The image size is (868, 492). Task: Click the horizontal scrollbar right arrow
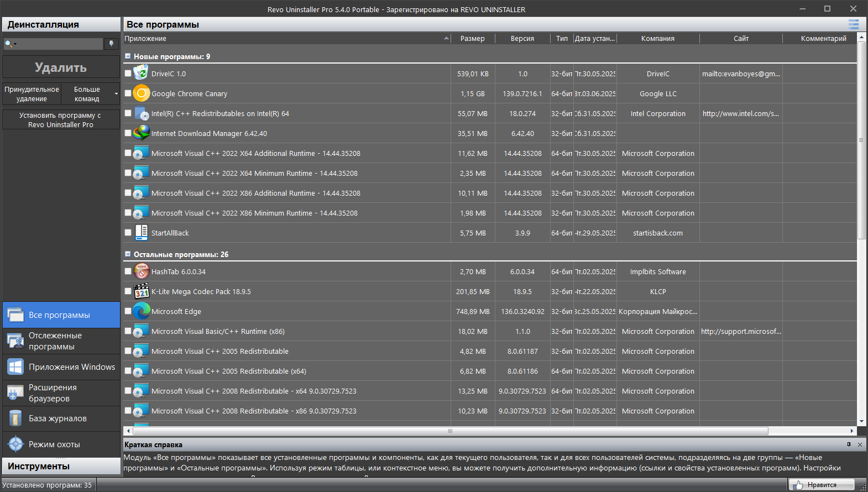coord(852,431)
